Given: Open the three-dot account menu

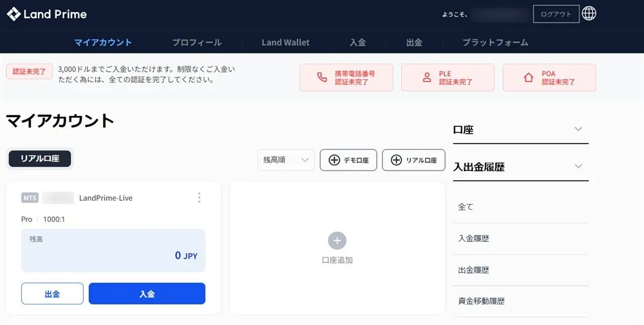Looking at the screenshot, I should [x=199, y=198].
